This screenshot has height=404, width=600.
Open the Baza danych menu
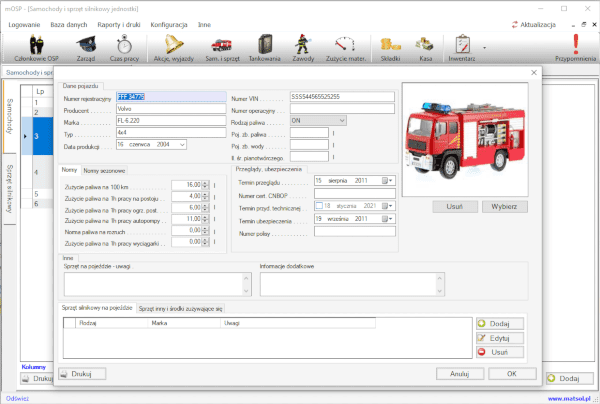pyautogui.click(x=69, y=24)
